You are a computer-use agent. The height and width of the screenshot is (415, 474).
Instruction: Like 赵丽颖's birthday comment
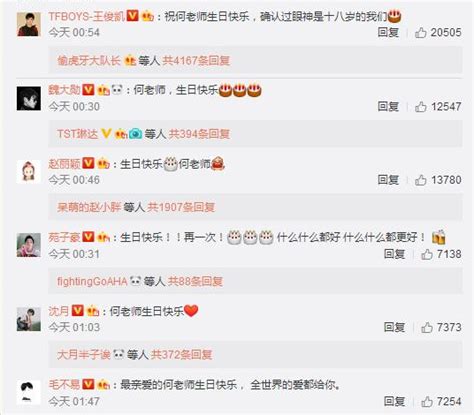coord(420,180)
